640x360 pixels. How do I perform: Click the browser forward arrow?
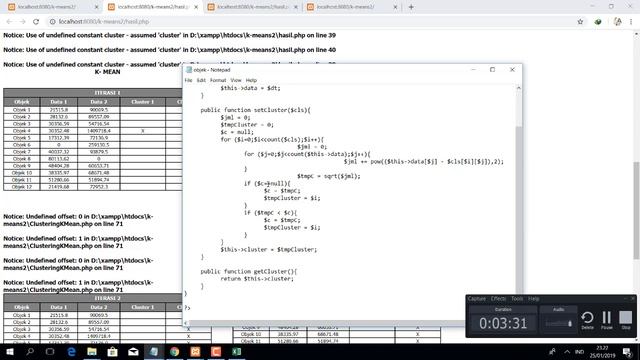coord(22,22)
